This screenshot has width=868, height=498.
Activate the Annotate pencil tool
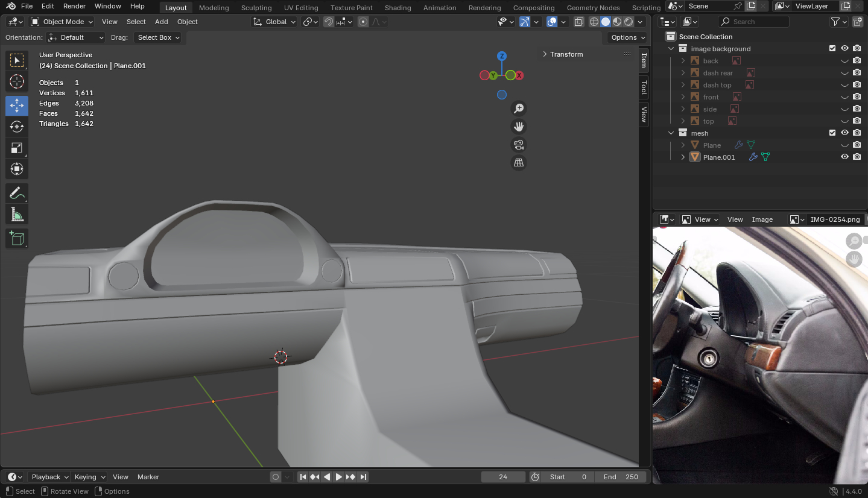pos(17,194)
